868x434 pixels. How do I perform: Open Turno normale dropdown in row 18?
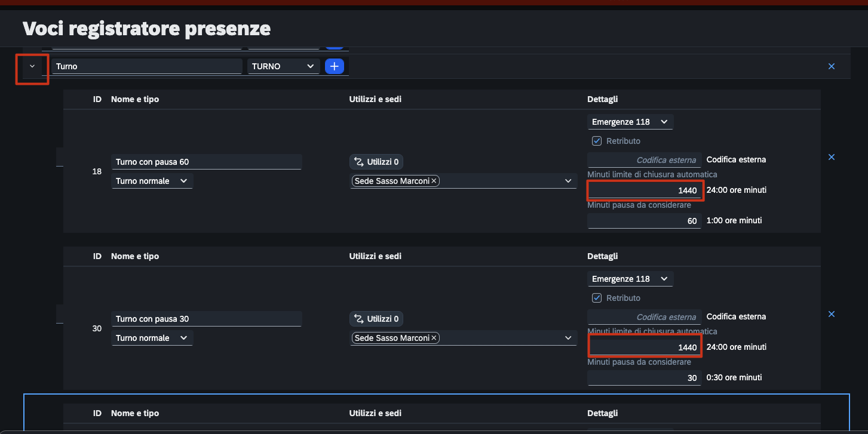(x=152, y=181)
